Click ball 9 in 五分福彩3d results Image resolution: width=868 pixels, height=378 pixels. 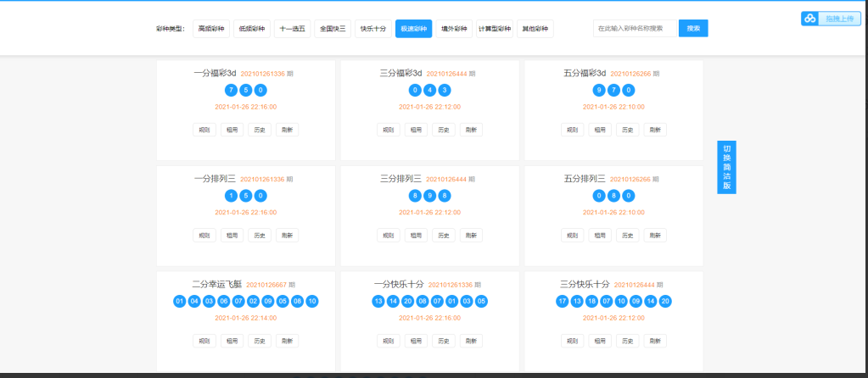pyautogui.click(x=599, y=90)
